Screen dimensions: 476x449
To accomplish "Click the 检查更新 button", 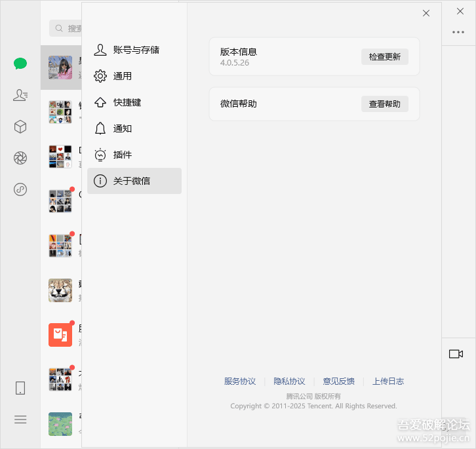I will (385, 57).
